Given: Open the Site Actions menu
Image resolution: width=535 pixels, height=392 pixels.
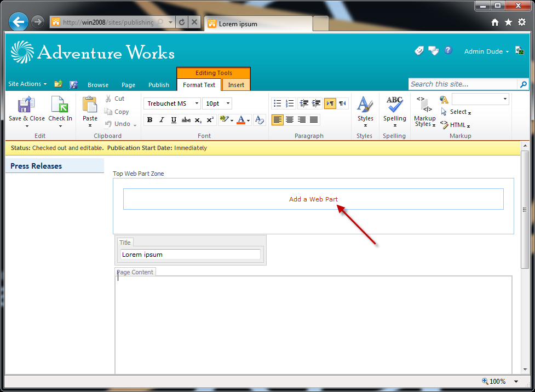Looking at the screenshot, I should (27, 84).
